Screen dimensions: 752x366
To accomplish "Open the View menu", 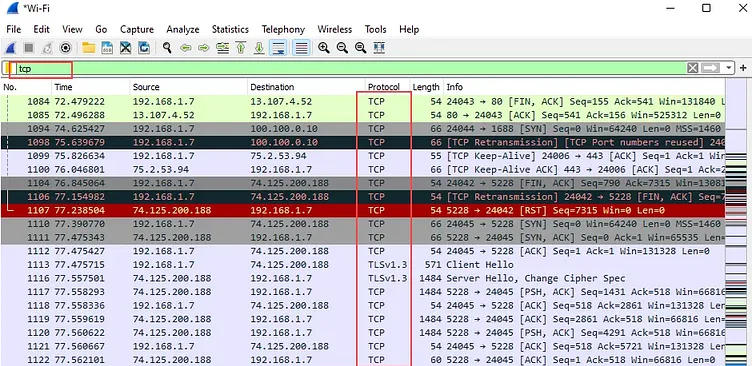I will click(72, 29).
